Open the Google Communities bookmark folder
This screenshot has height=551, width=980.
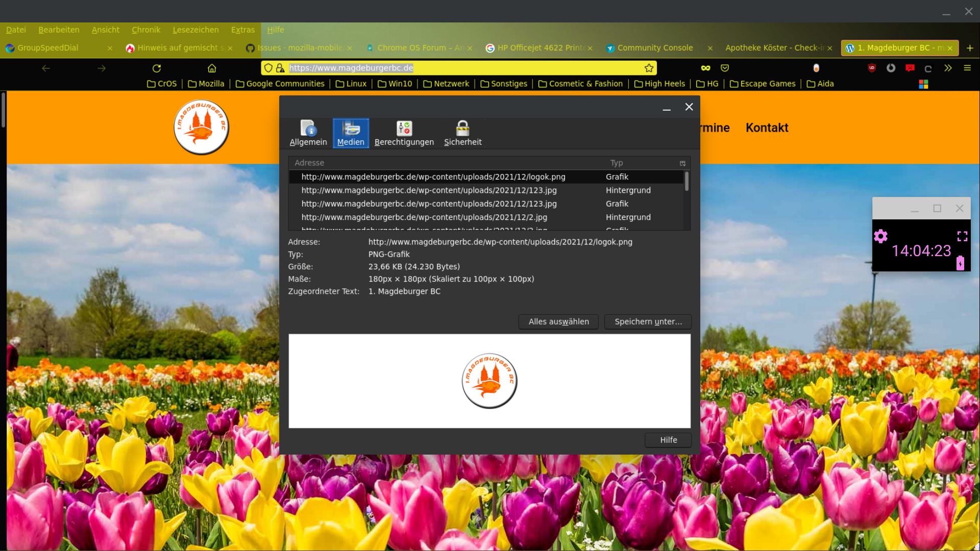[280, 84]
